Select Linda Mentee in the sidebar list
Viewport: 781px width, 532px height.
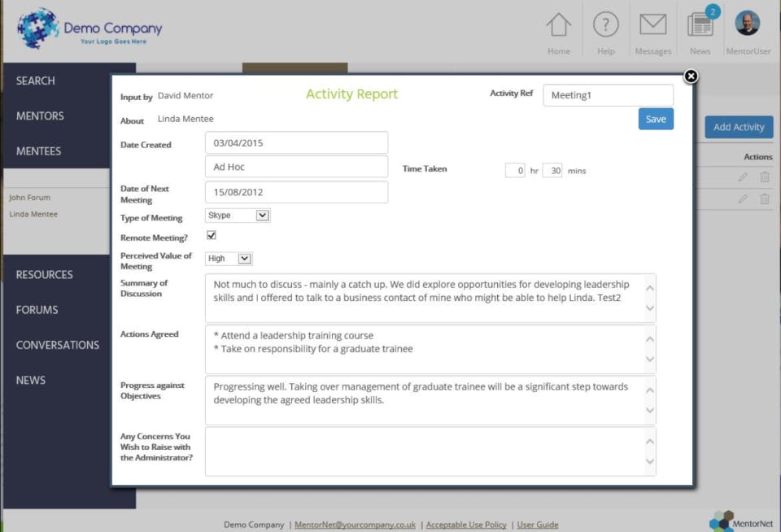coord(33,214)
